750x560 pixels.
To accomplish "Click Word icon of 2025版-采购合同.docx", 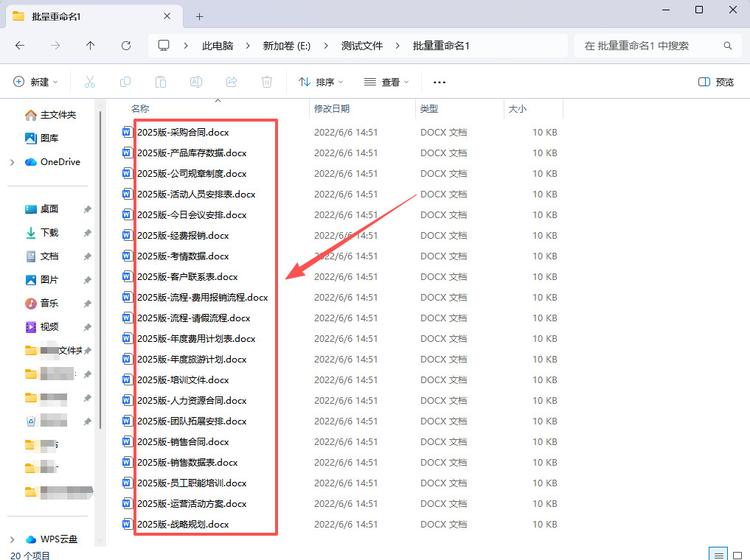I will pos(127,132).
